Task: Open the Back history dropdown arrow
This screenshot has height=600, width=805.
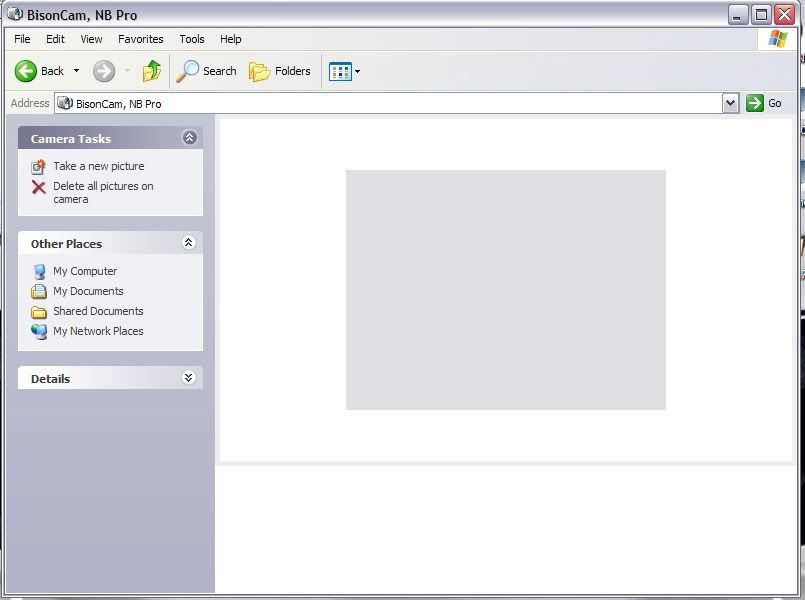Action: (x=76, y=71)
